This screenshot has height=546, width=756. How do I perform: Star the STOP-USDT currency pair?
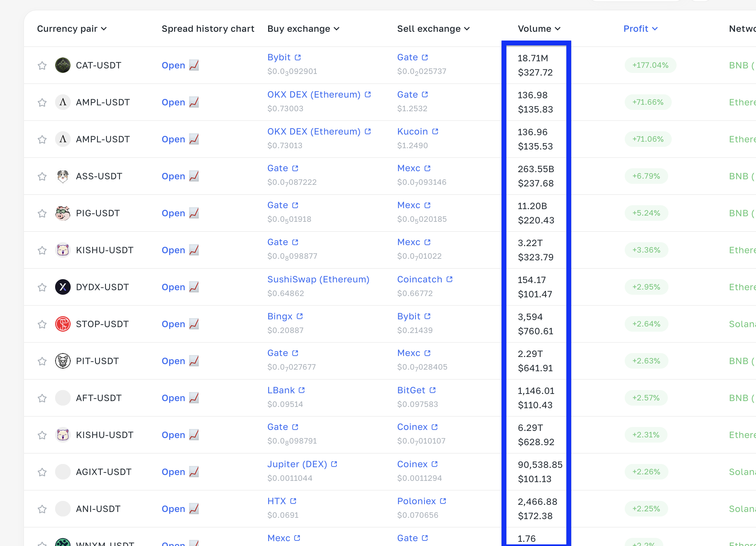(42, 324)
